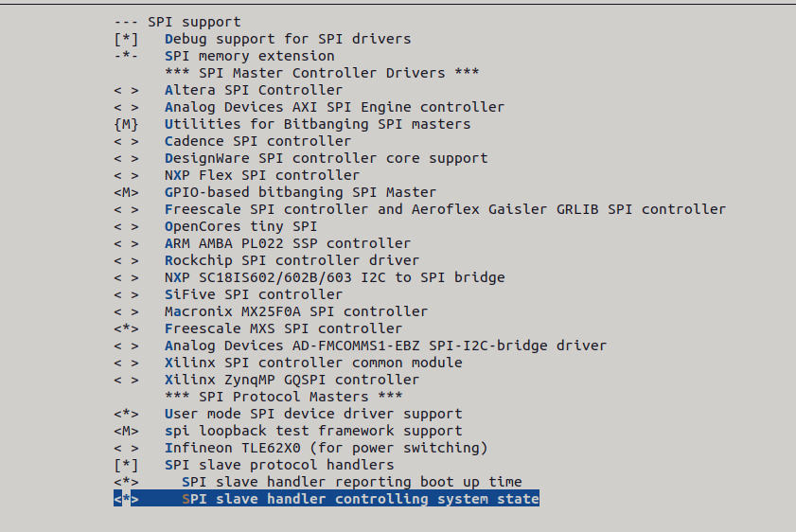Choose spi loopback test framework support

[x=313, y=431]
